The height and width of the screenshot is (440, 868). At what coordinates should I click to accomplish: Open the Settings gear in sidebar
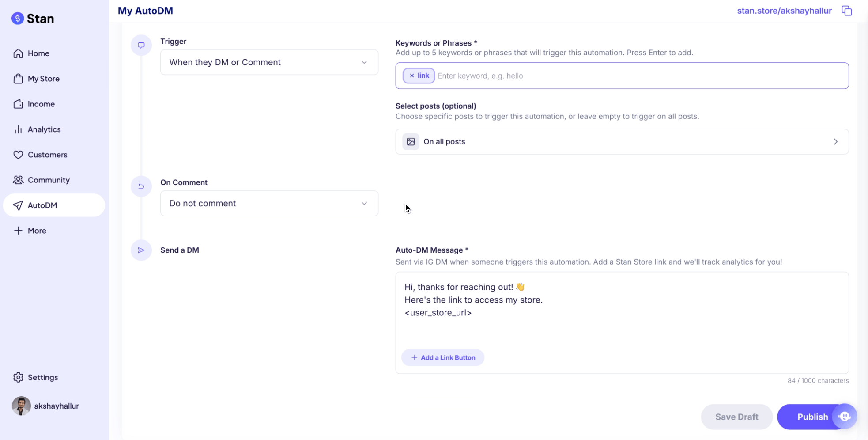tap(43, 377)
